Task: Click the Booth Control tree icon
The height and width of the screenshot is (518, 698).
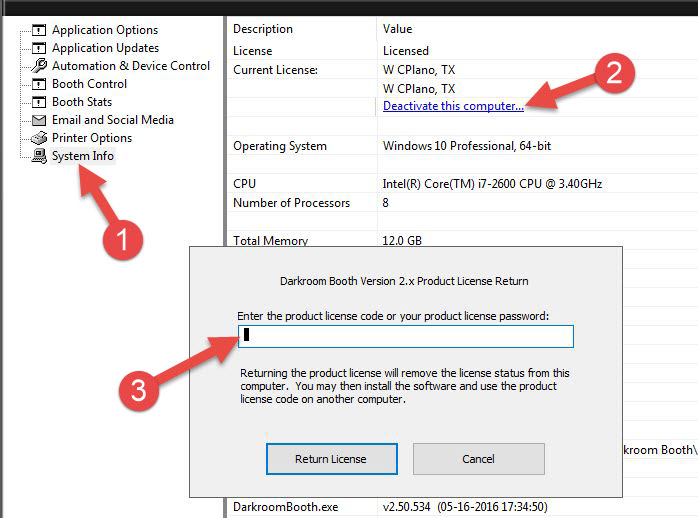Action: (x=39, y=84)
